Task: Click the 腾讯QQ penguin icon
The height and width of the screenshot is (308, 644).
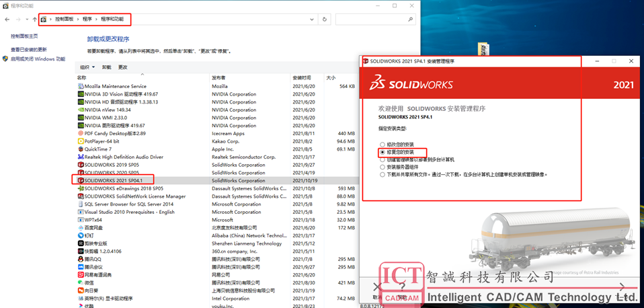Action: [81, 259]
